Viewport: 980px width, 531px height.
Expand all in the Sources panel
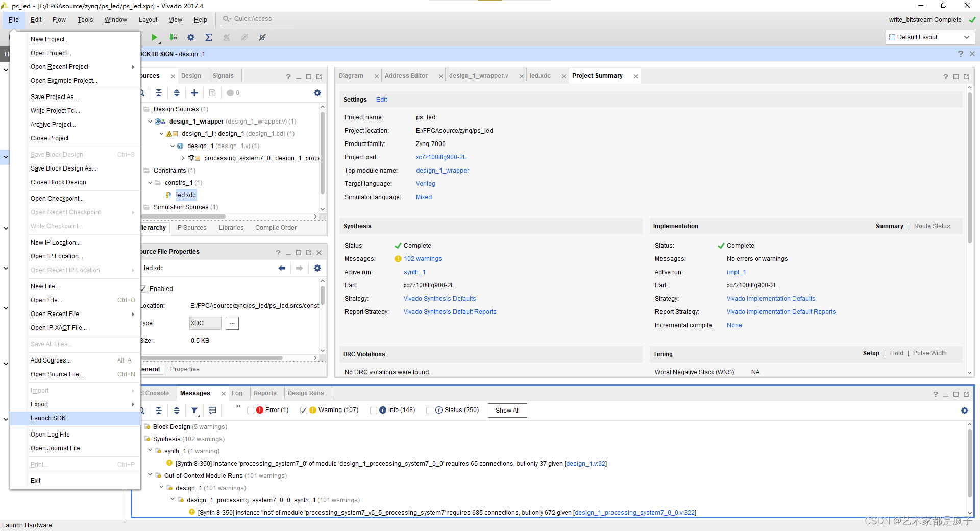click(177, 93)
